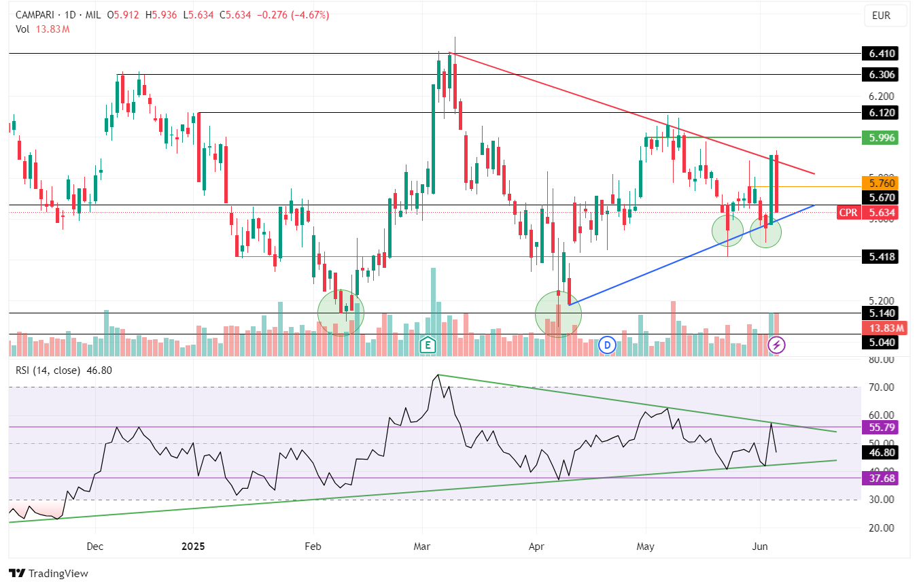Select the blue ascending trendline

pyautogui.click(x=691, y=254)
